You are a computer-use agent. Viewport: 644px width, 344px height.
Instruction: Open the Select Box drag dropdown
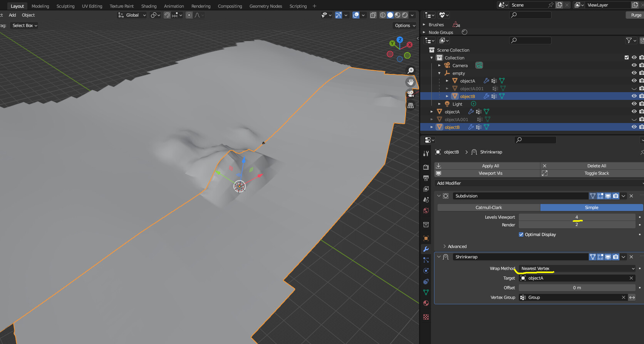pos(25,25)
